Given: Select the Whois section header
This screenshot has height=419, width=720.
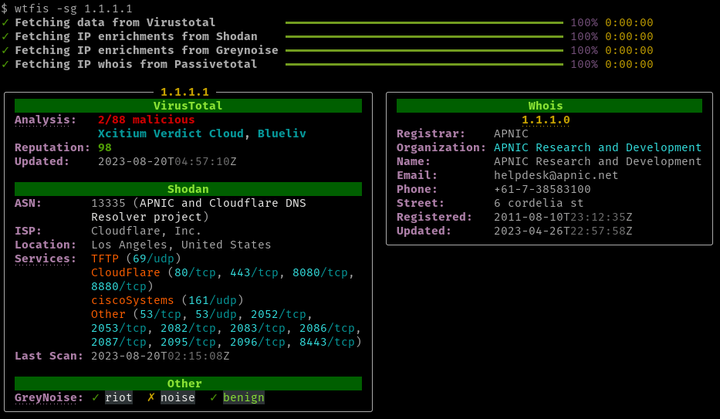Looking at the screenshot, I should 549,106.
